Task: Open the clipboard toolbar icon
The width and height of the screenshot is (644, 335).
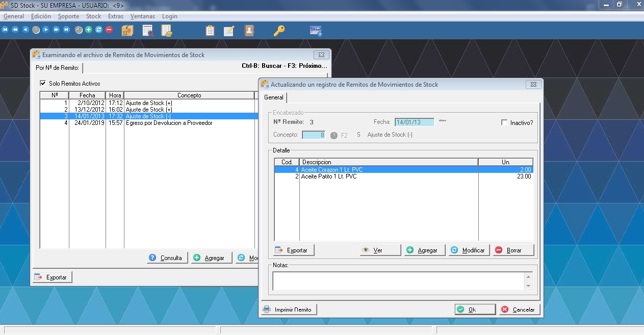Action: click(210, 31)
